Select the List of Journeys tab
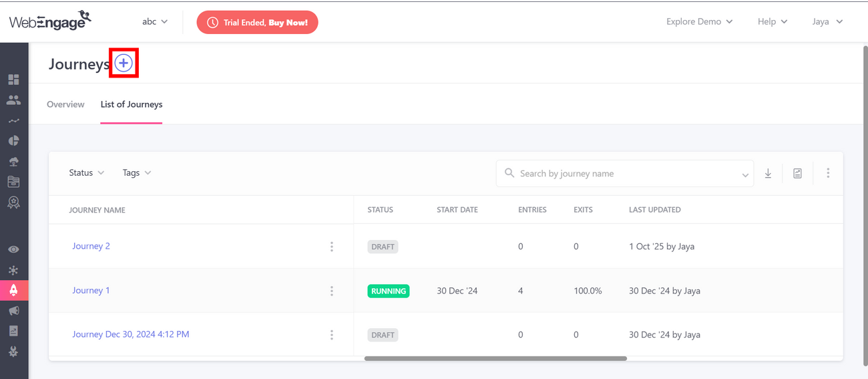The image size is (868, 379). click(132, 104)
